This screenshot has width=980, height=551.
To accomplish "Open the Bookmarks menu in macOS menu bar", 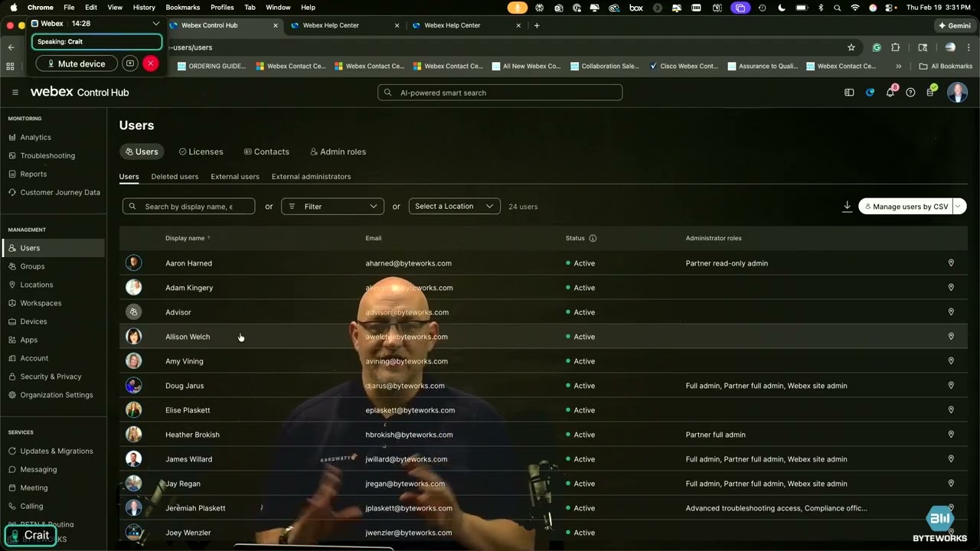I will pos(182,7).
